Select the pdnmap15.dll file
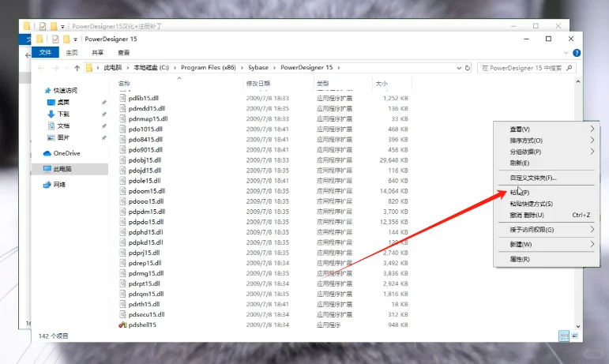Screen dimensions: 609x364 tap(148, 118)
